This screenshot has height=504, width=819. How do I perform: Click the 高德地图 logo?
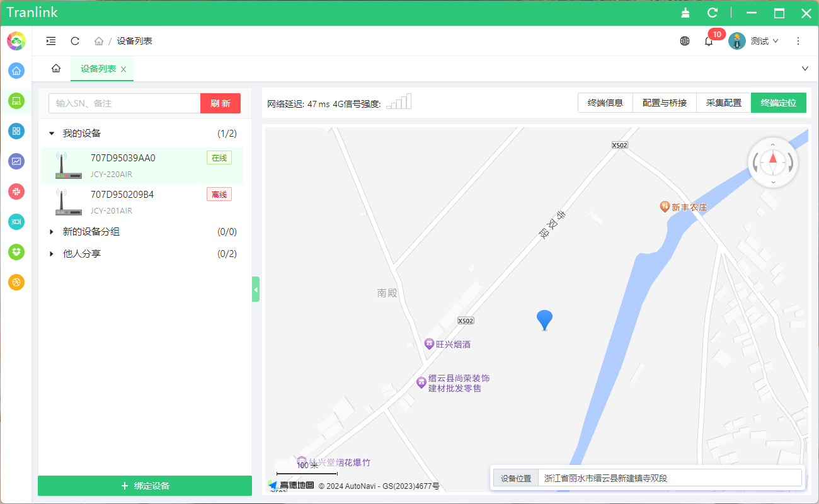(290, 485)
